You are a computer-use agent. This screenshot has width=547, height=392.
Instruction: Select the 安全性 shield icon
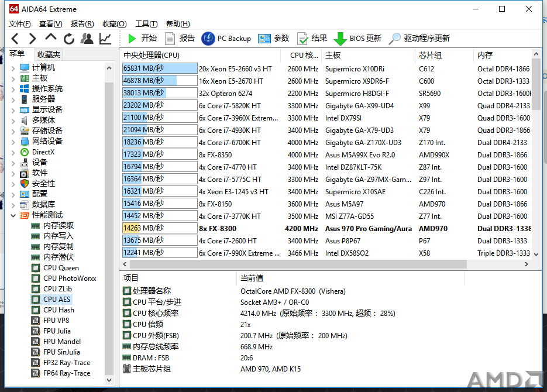(25, 184)
